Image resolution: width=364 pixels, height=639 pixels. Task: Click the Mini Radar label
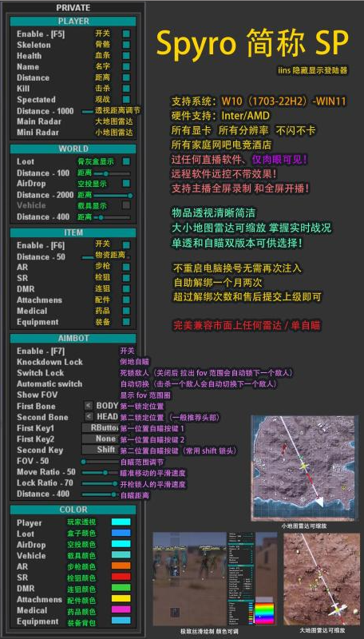pyautogui.click(x=38, y=133)
